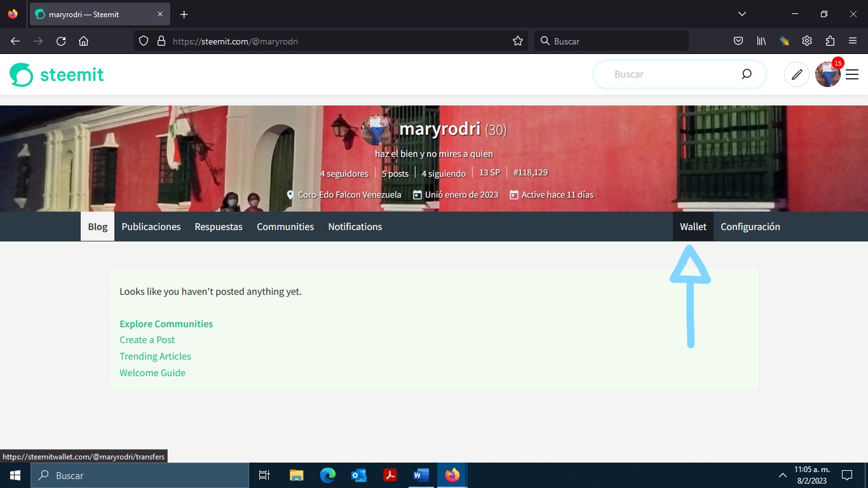
Task: Open the Firefox library icon
Action: point(761,41)
